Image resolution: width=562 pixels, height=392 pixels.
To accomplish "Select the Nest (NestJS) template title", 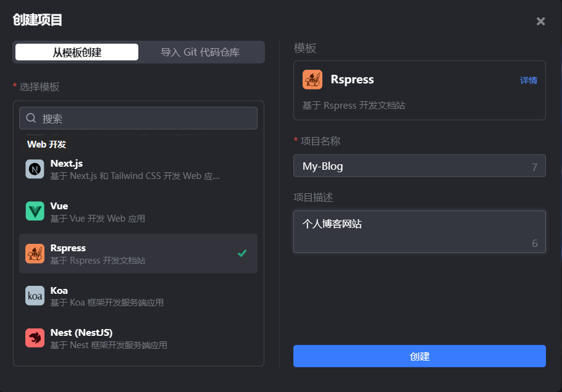I will tap(82, 333).
